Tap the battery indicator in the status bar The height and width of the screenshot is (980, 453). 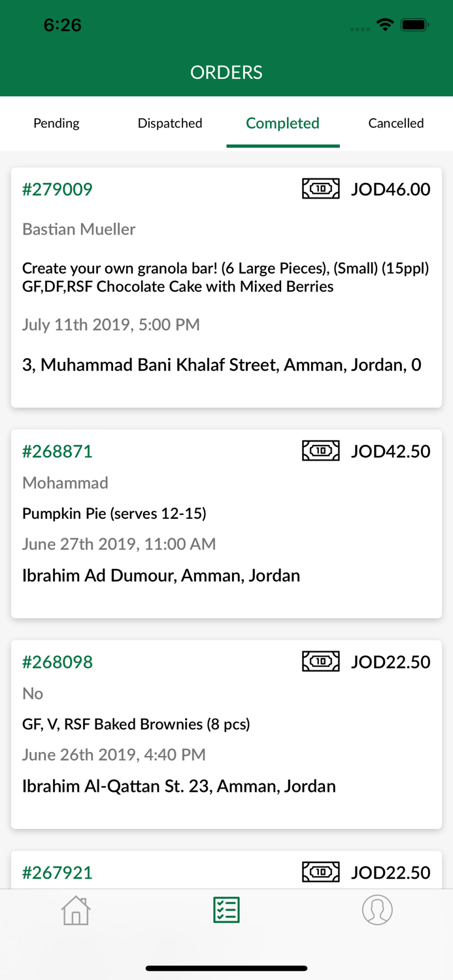(x=414, y=24)
